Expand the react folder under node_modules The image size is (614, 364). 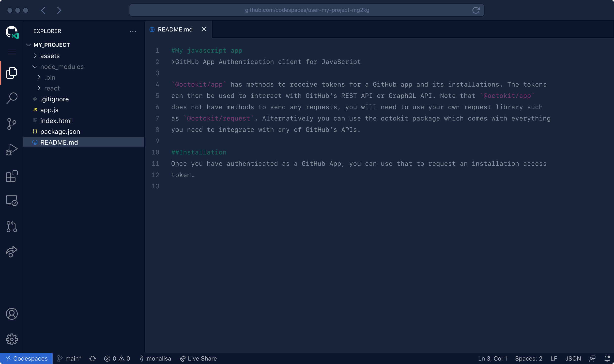39,88
